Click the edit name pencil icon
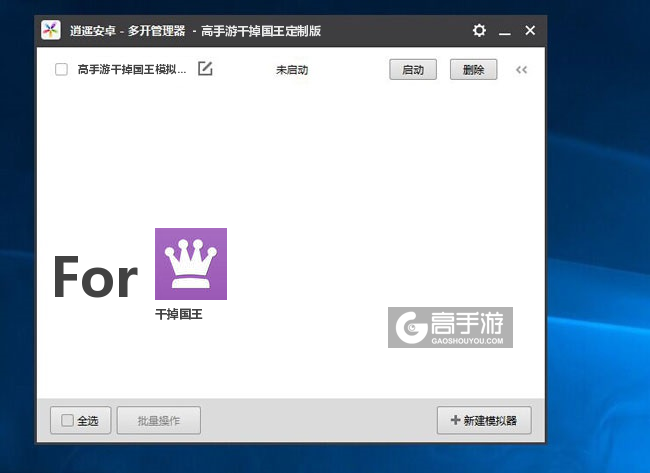The height and width of the screenshot is (473, 650). click(x=205, y=69)
